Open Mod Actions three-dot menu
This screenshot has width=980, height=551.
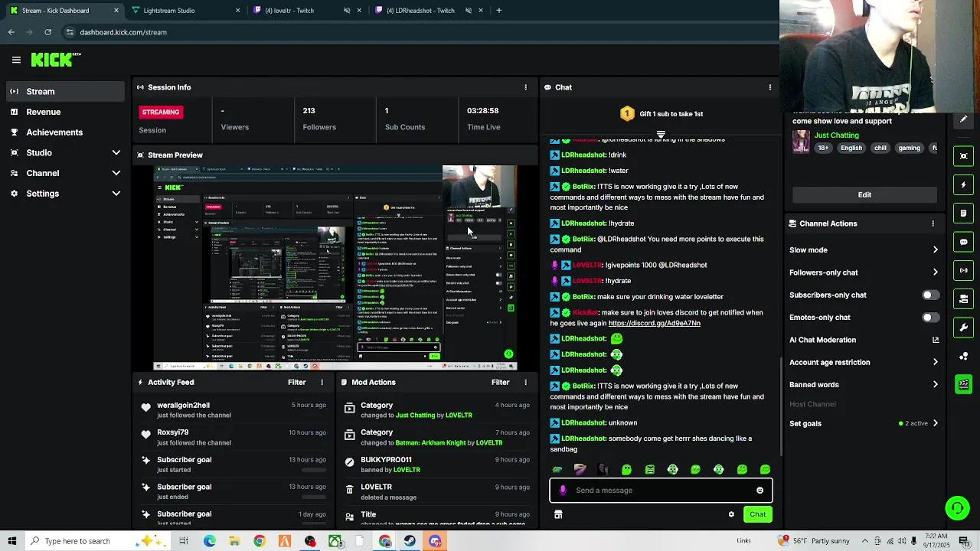click(525, 382)
